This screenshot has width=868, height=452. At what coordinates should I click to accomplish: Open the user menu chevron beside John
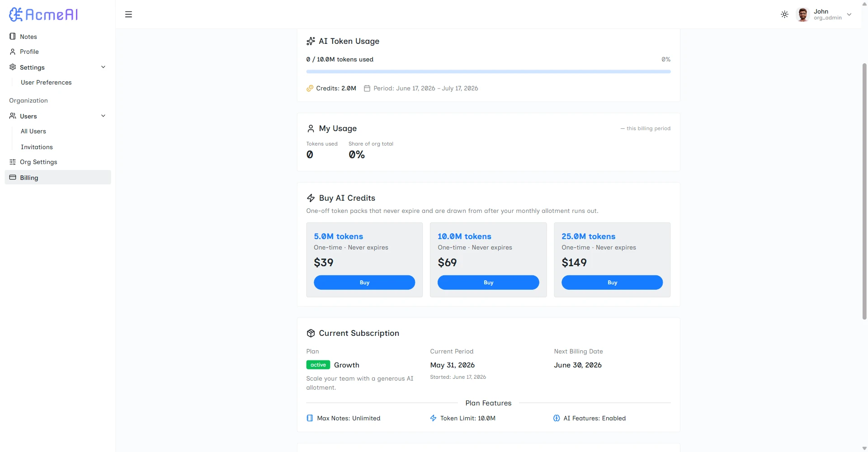click(x=849, y=14)
